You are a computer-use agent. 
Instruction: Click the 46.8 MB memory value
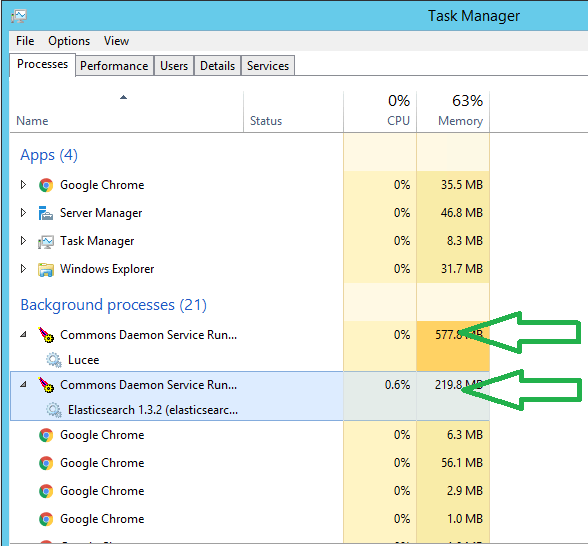462,213
